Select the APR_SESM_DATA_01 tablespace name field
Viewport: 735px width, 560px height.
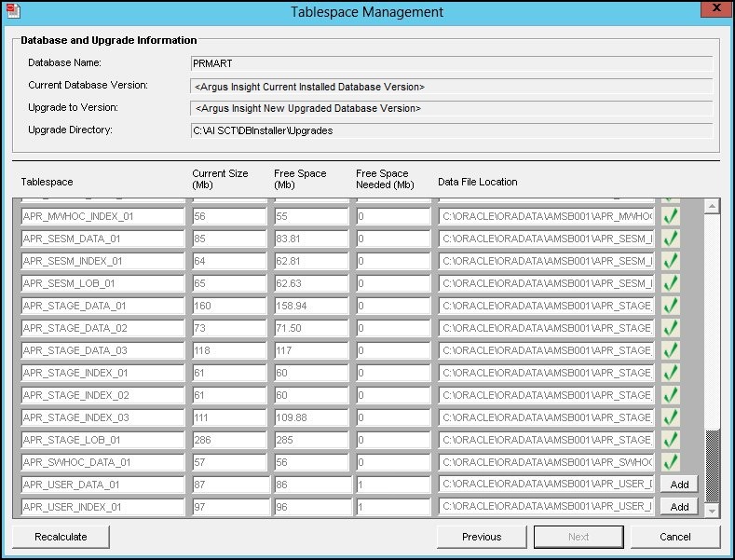103,239
